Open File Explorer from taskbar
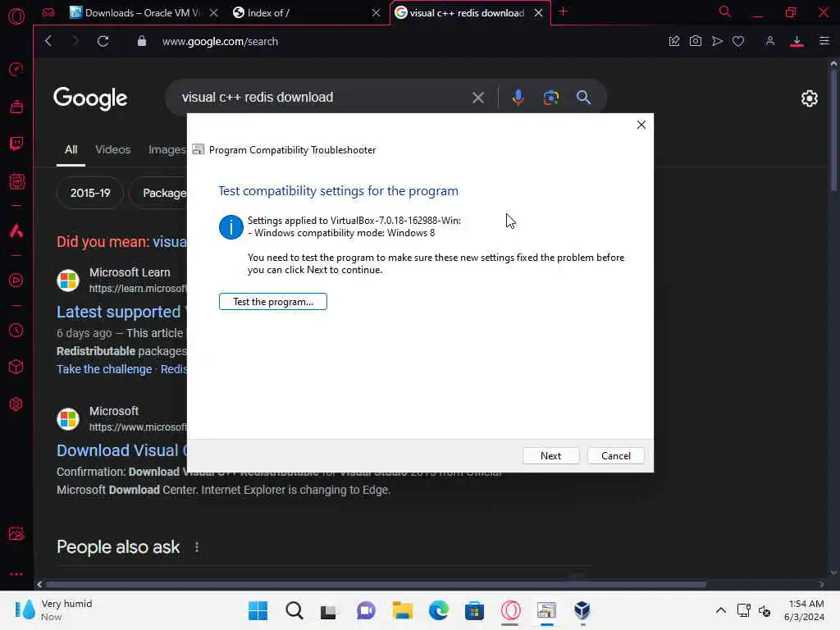This screenshot has width=840, height=630. tap(402, 610)
